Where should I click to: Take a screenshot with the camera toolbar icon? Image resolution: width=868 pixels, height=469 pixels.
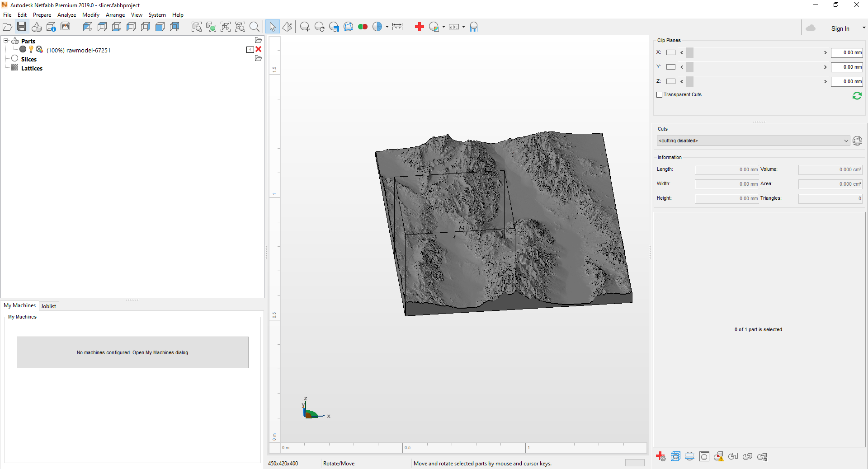point(66,27)
